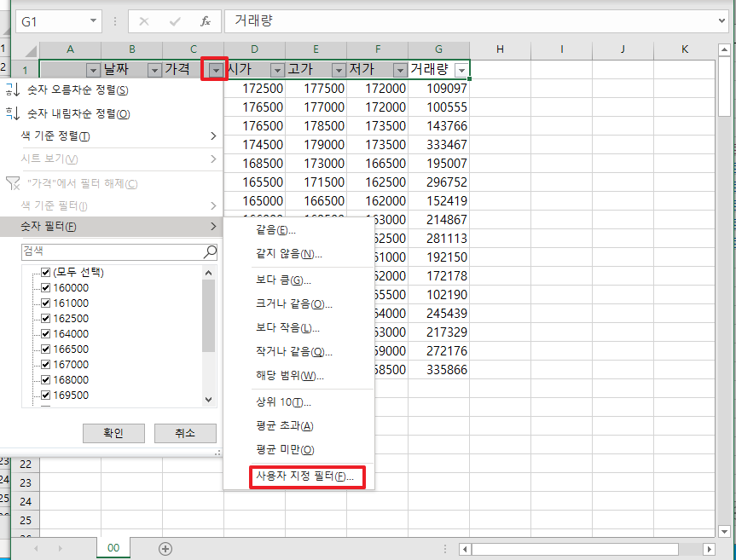Click the filter list scroll-down arrow
The image size is (736, 560).
point(209,400)
